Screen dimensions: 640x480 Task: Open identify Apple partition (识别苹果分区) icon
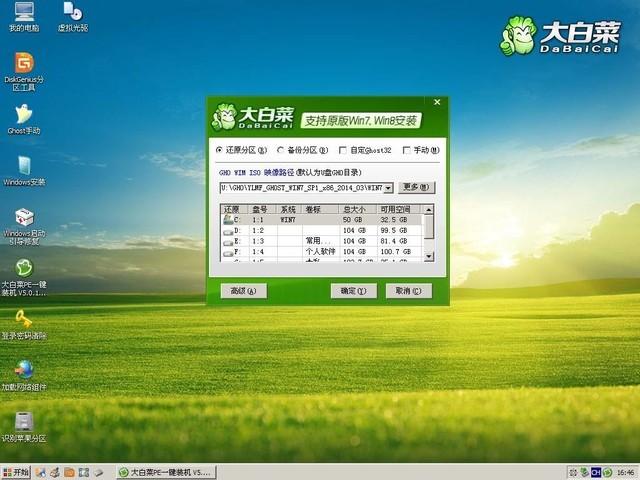point(24,427)
